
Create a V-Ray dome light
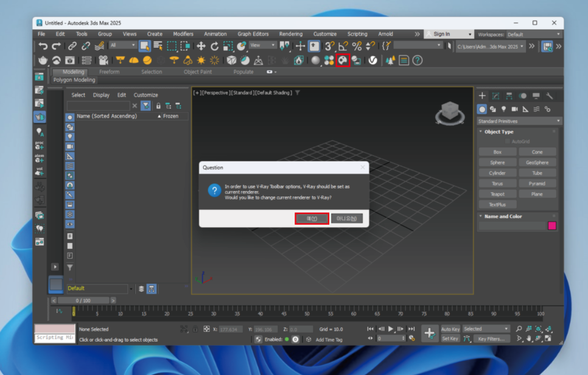[x=134, y=60]
